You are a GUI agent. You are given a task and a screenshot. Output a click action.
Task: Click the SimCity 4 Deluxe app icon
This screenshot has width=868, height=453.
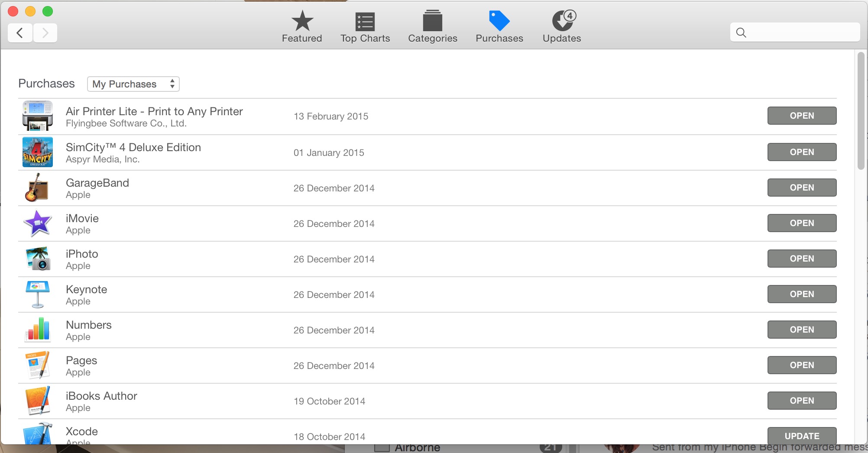tap(38, 152)
